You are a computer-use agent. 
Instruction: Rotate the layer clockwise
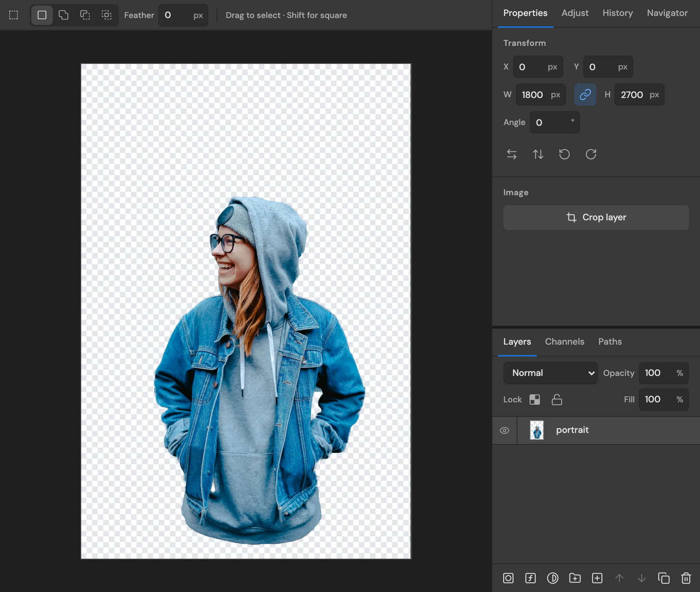tap(591, 154)
